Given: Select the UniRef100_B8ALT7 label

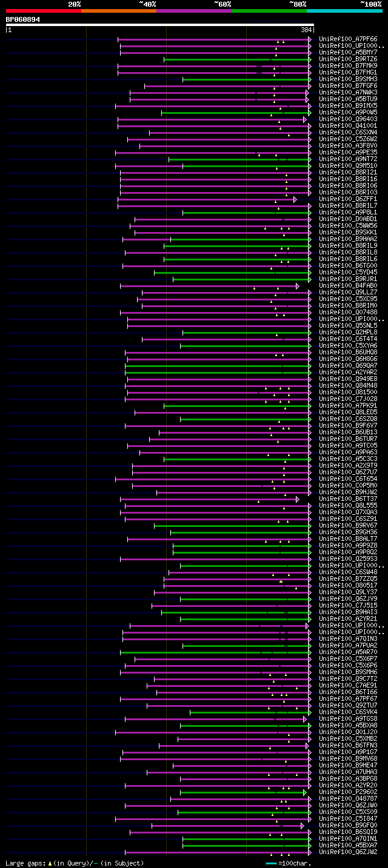Looking at the screenshot, I should (348, 539).
